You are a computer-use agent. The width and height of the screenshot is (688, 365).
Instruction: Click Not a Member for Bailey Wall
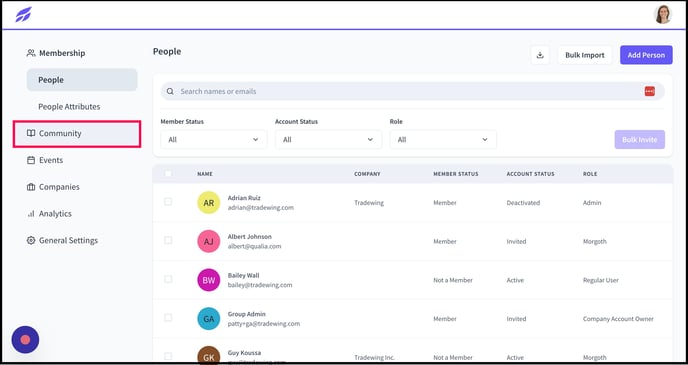coord(453,280)
